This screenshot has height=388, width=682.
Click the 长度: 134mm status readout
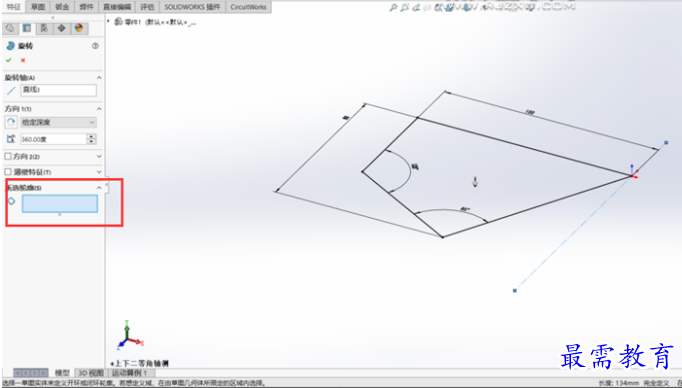618,383
